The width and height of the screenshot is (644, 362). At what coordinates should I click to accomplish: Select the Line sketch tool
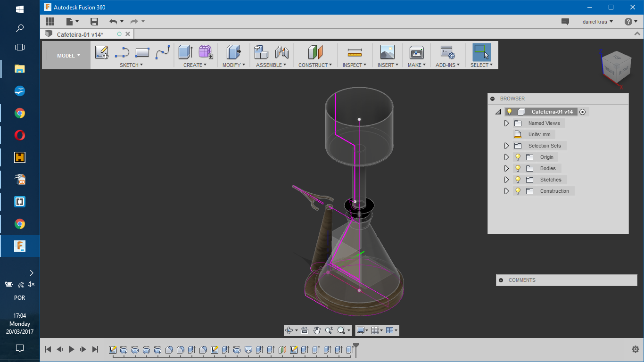point(122,52)
